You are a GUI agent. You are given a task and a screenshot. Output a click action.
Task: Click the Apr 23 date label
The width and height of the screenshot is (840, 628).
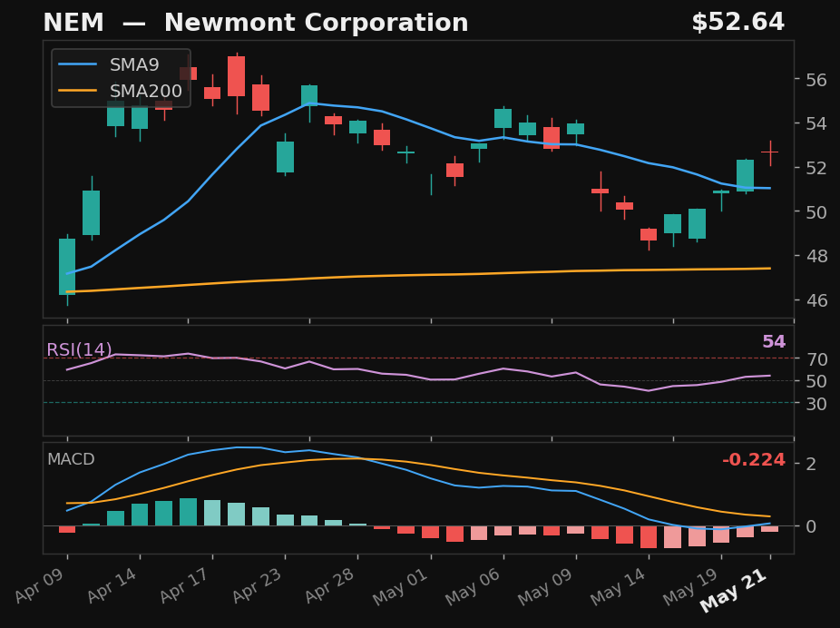[x=257, y=585]
